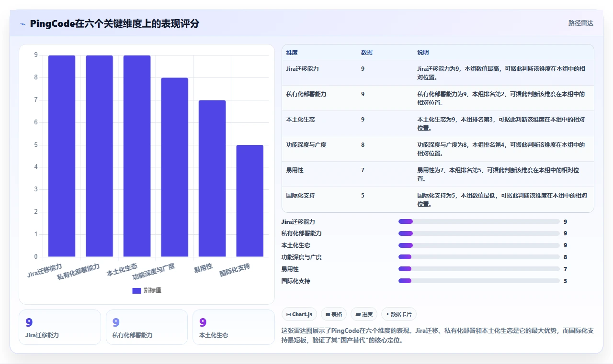Click value 8 in 功能深度与广度 table row
This screenshot has width=613, height=364.
(x=363, y=144)
